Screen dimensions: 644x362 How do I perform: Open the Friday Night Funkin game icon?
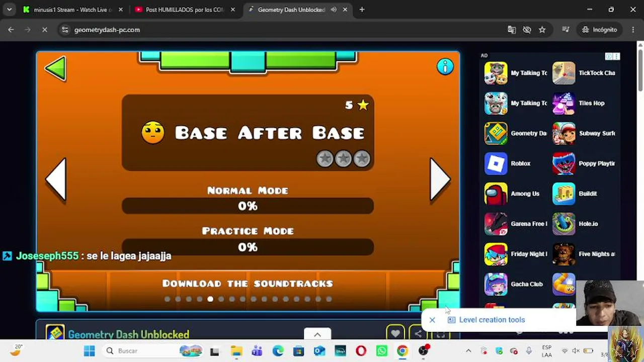(496, 254)
